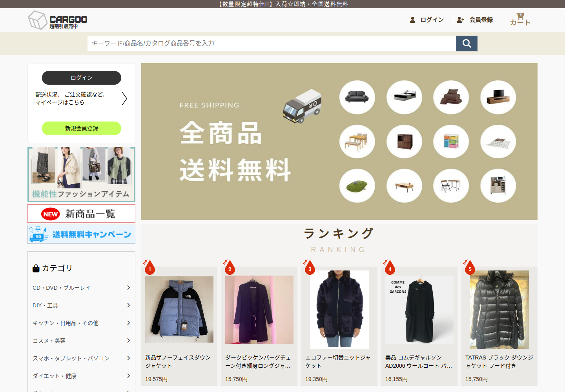Expand the DIY・工具 category chevron
The height and width of the screenshot is (392, 565).
coord(128,305)
